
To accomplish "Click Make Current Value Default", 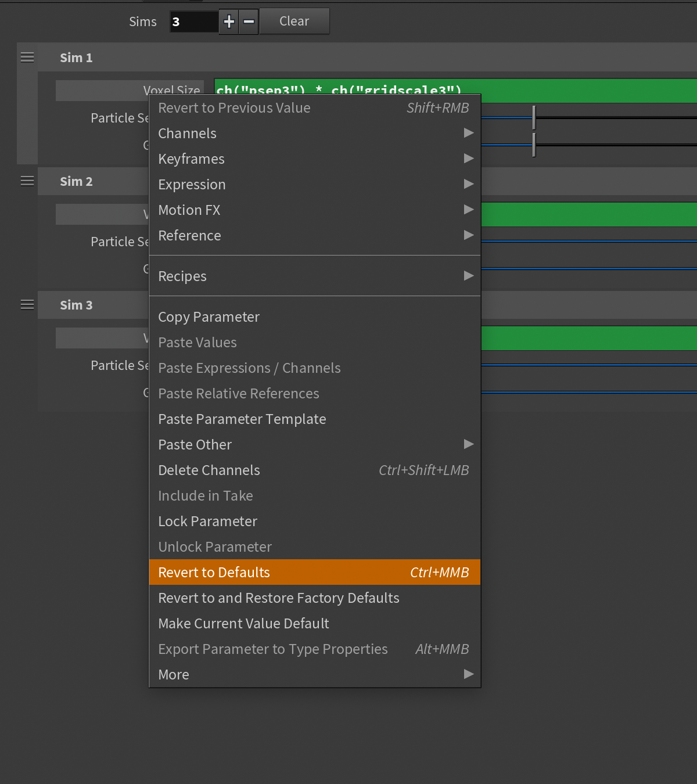I will [x=314, y=624].
